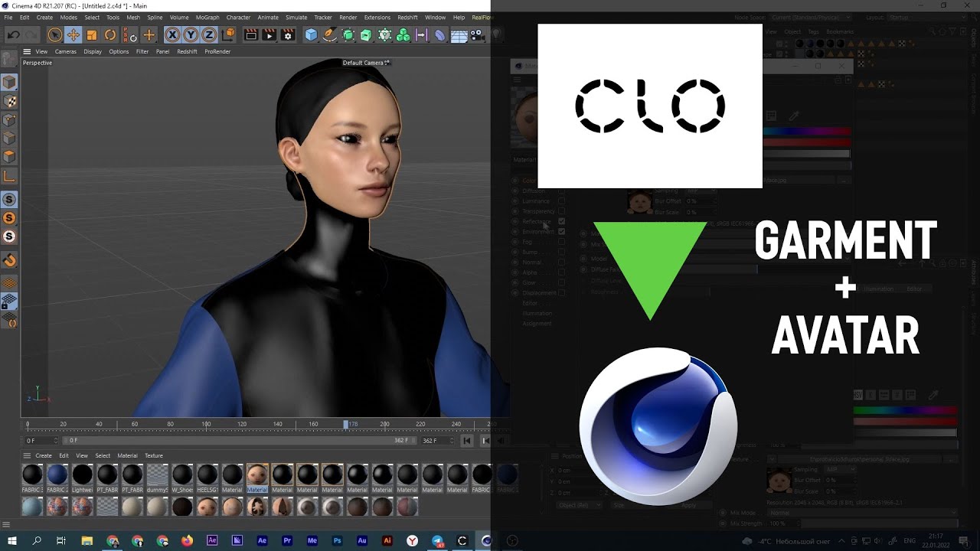Open Premiere Pro from the taskbar
The image size is (980, 551).
click(287, 540)
